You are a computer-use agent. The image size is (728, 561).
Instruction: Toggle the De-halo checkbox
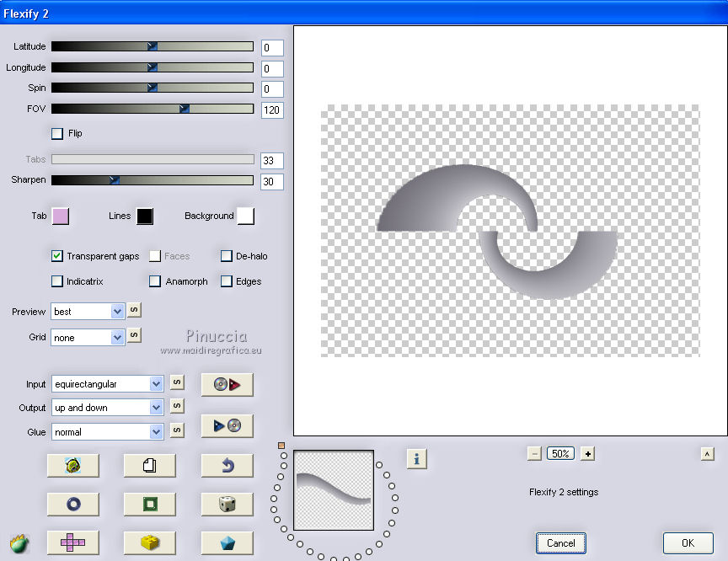click(226, 256)
